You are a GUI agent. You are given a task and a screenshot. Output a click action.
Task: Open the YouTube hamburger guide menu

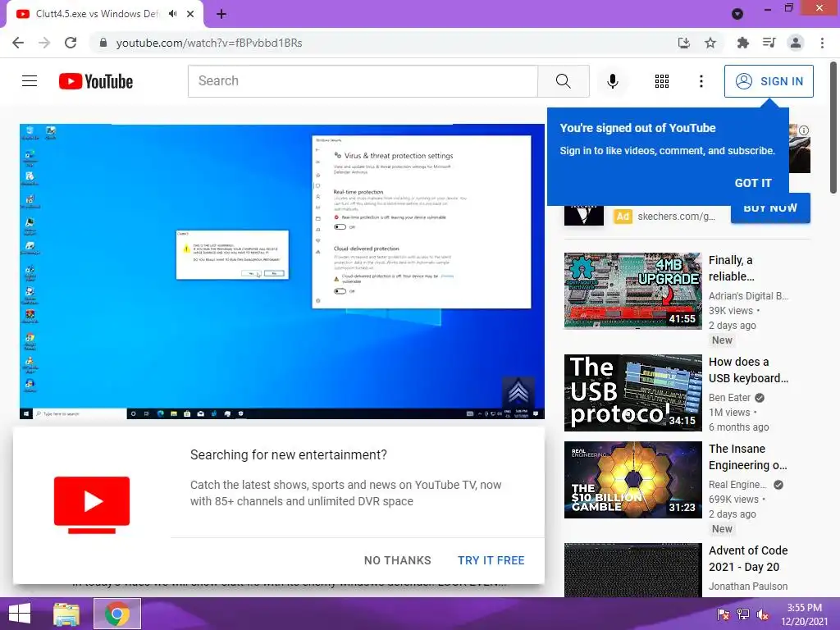[x=30, y=81]
